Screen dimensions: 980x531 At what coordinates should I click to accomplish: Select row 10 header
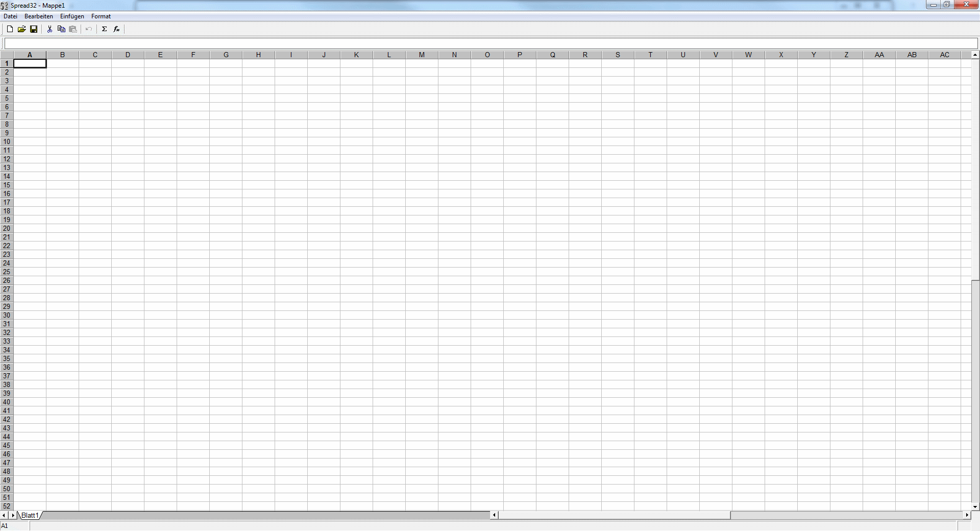7,141
